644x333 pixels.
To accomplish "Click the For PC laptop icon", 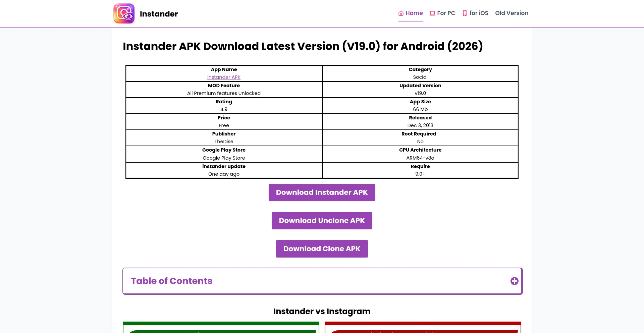I will 432,13.
